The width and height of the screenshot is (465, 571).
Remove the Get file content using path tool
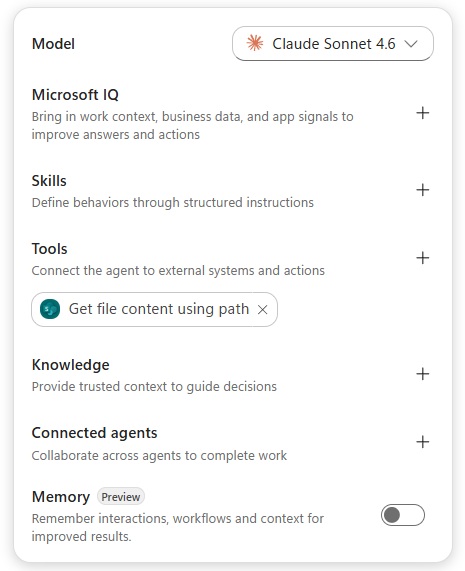263,310
